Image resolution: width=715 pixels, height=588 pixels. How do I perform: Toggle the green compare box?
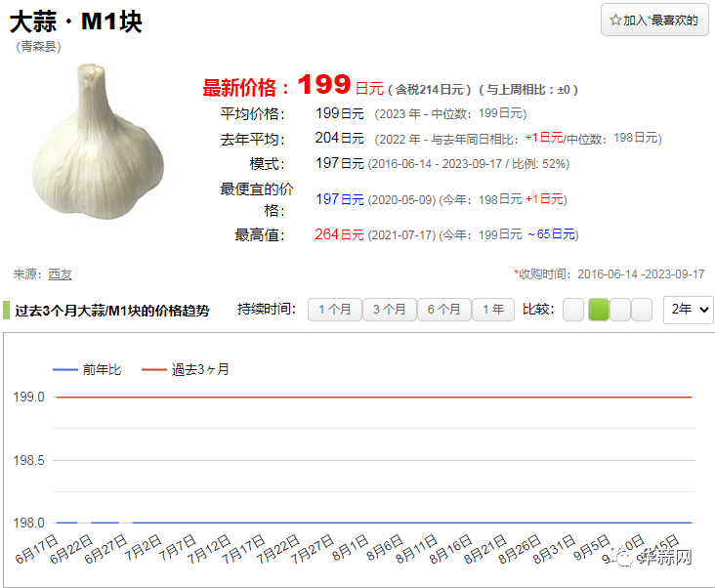[x=599, y=310]
